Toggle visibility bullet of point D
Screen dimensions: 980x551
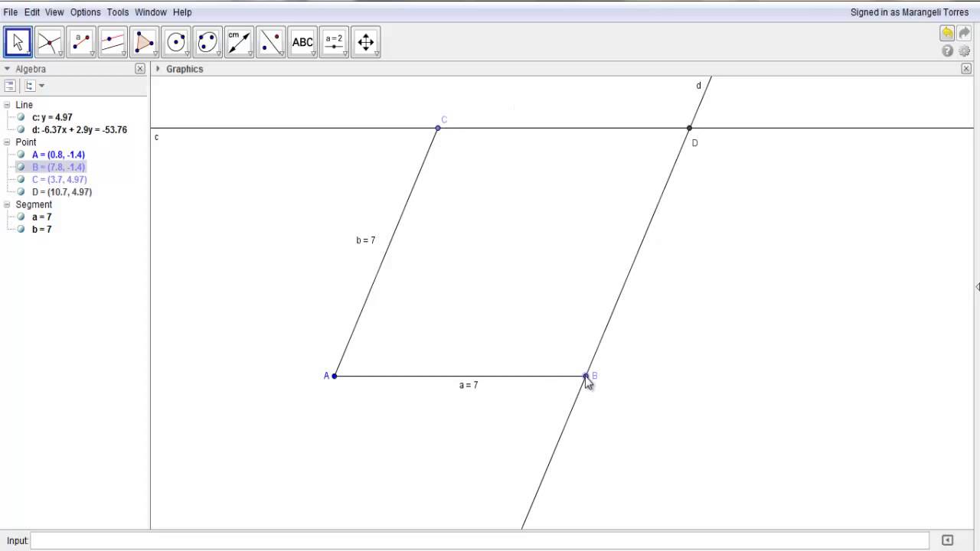pyautogui.click(x=21, y=191)
